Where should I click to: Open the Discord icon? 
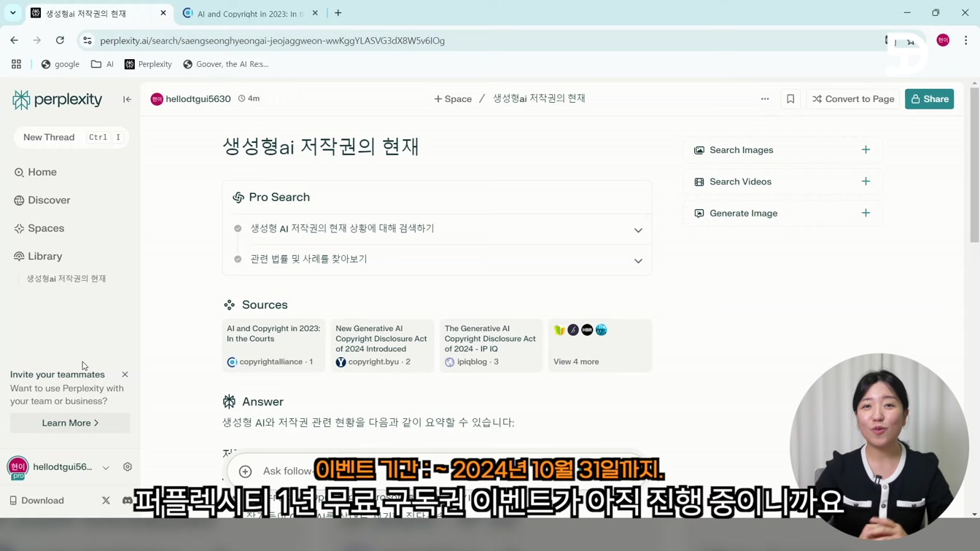point(128,501)
